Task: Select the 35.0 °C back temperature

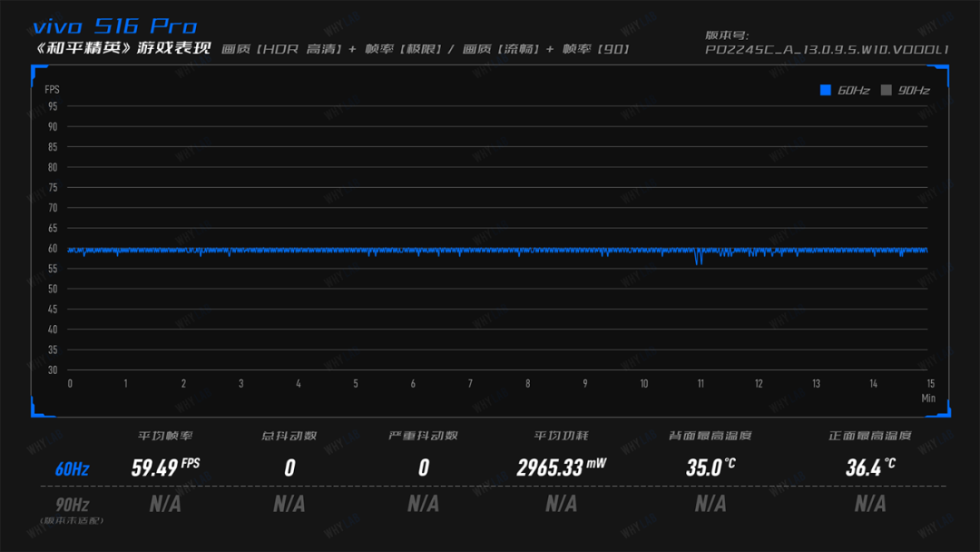Action: point(710,467)
